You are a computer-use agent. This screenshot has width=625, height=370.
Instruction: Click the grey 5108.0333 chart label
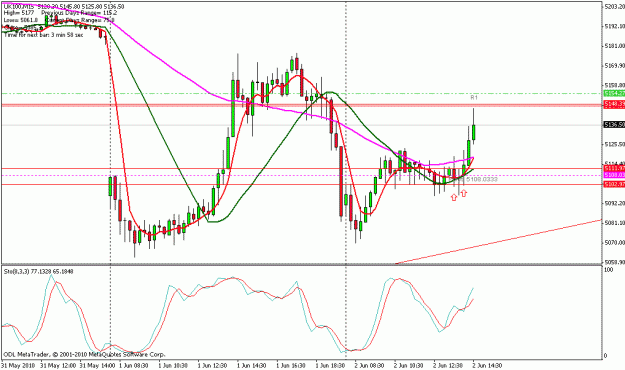coord(482,179)
